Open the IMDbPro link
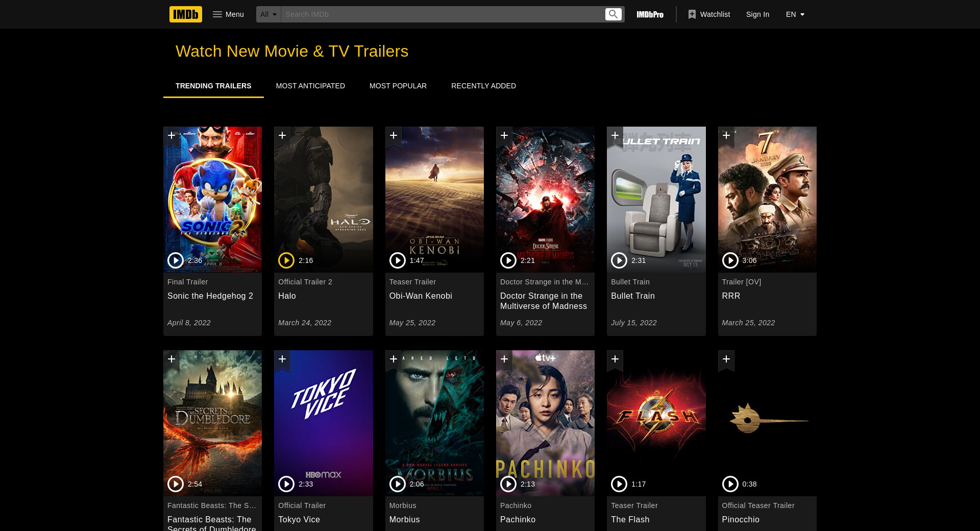 650,14
